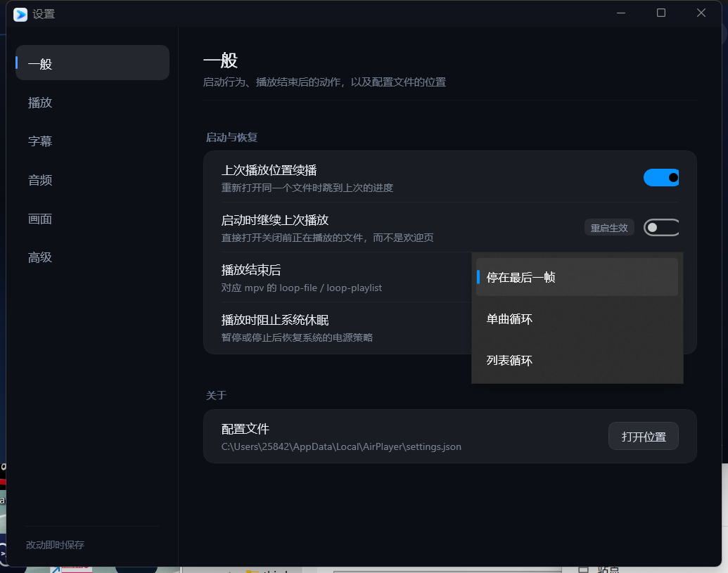Switch to the 播放 settings section
The height and width of the screenshot is (573, 728).
click(x=92, y=103)
